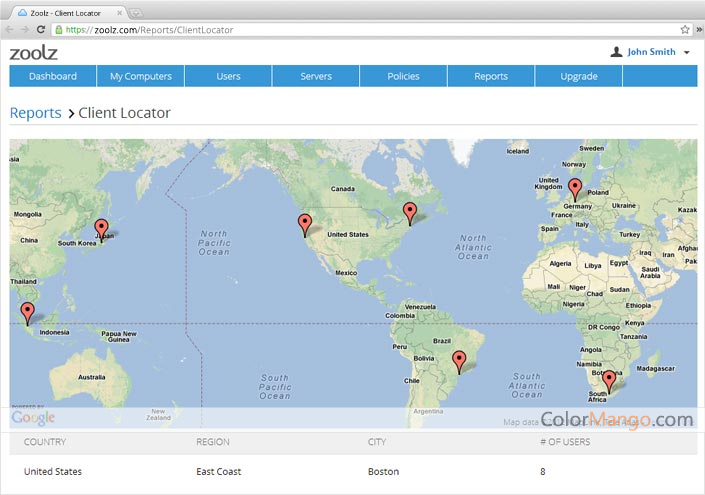Open the browser overflow chevron menu
The width and height of the screenshot is (705, 495).
[x=699, y=30]
